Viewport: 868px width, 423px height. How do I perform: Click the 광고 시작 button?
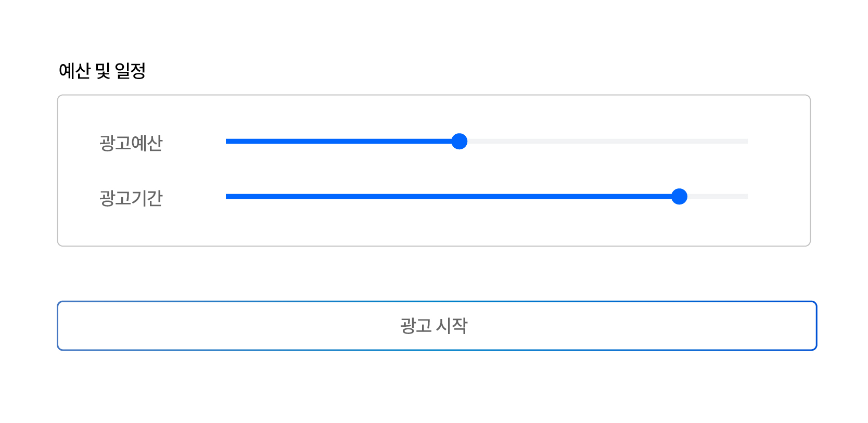[x=437, y=326]
